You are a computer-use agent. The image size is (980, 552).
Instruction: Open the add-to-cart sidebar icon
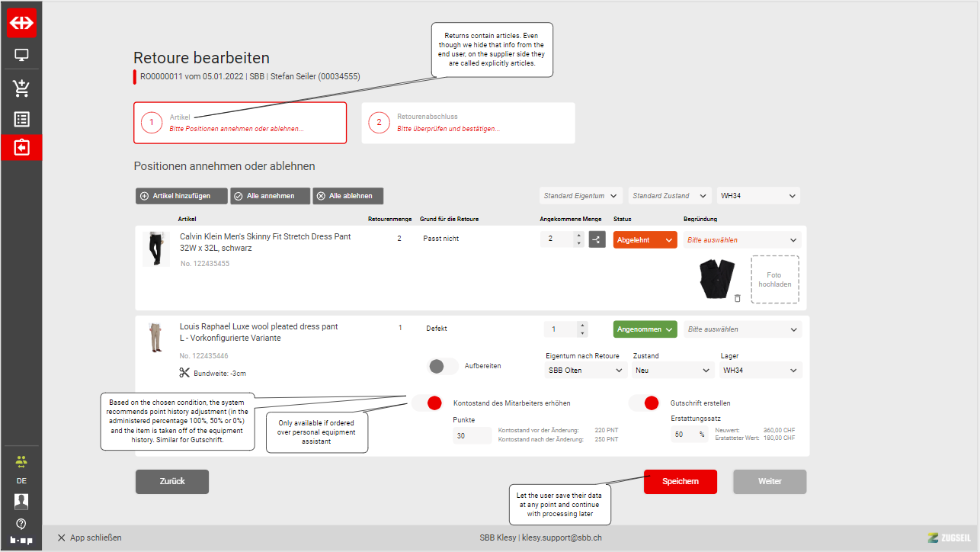pyautogui.click(x=21, y=88)
